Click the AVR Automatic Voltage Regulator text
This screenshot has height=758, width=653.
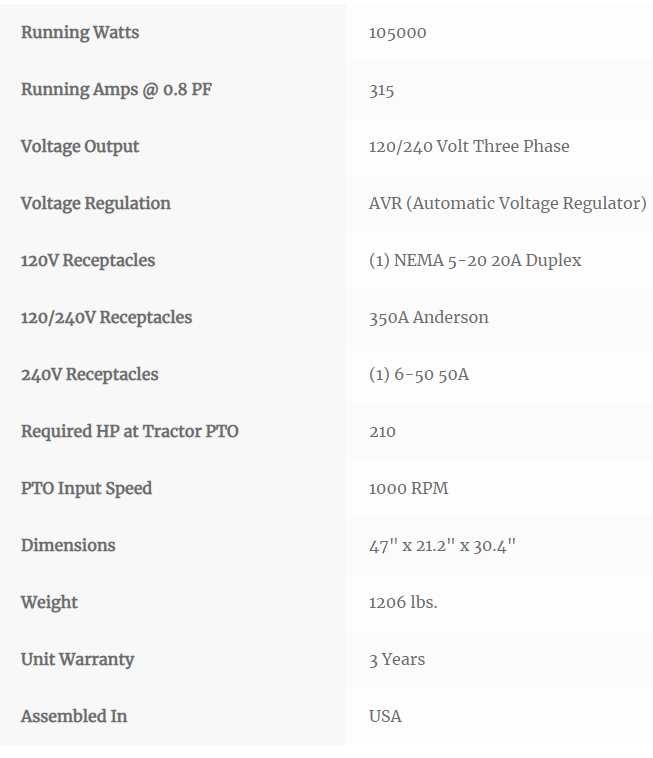508,204
